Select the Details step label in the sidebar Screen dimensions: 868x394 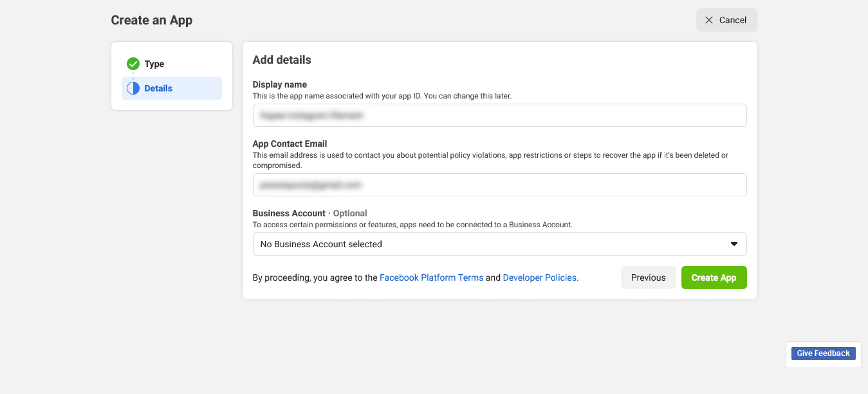click(x=158, y=88)
